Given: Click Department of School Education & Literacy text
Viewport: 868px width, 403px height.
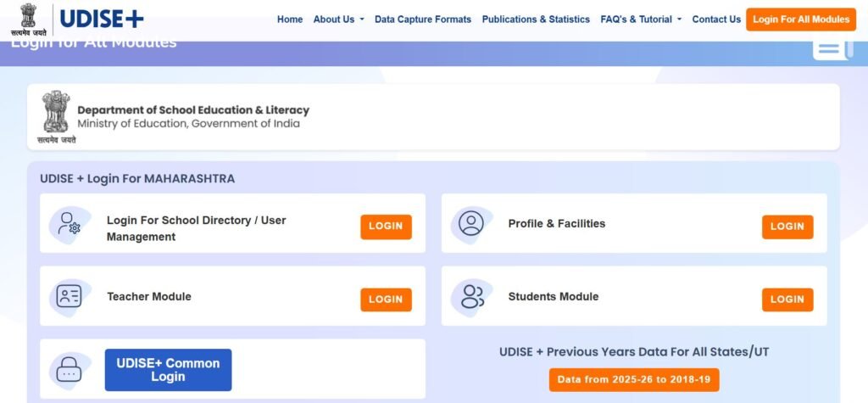Looking at the screenshot, I should point(193,109).
